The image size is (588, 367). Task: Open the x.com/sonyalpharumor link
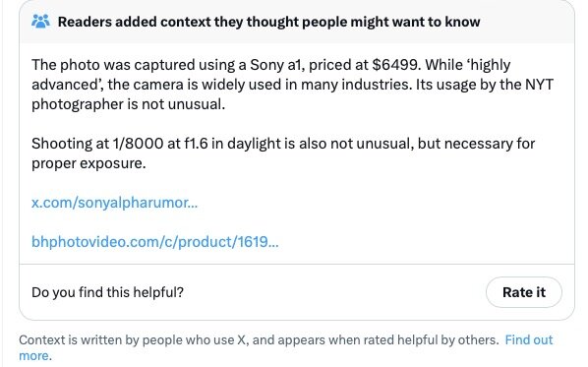click(x=114, y=203)
